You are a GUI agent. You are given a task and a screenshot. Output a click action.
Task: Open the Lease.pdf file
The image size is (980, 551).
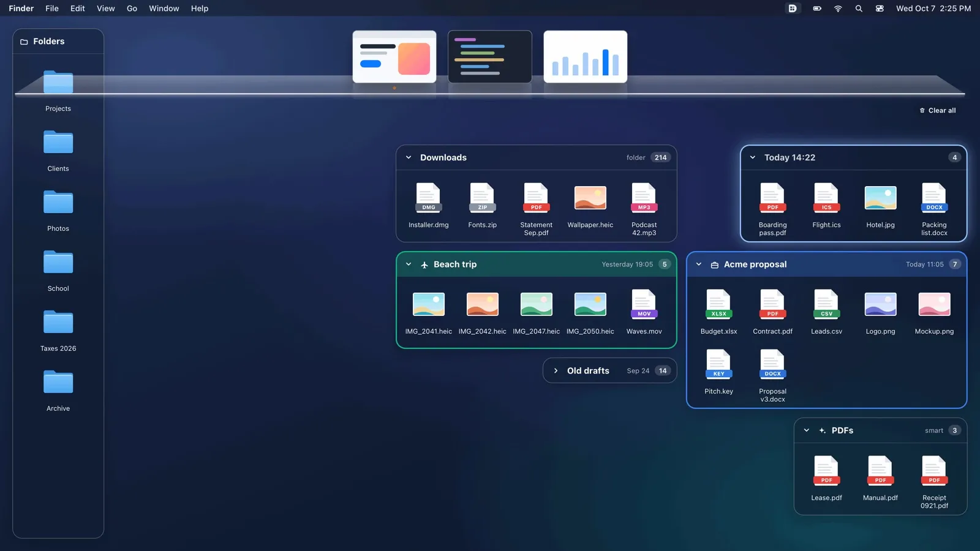826,471
